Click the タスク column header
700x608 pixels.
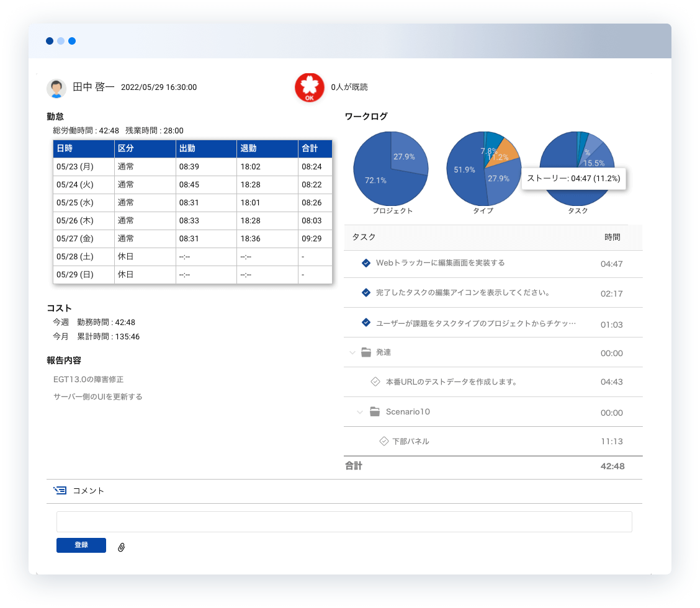[364, 237]
